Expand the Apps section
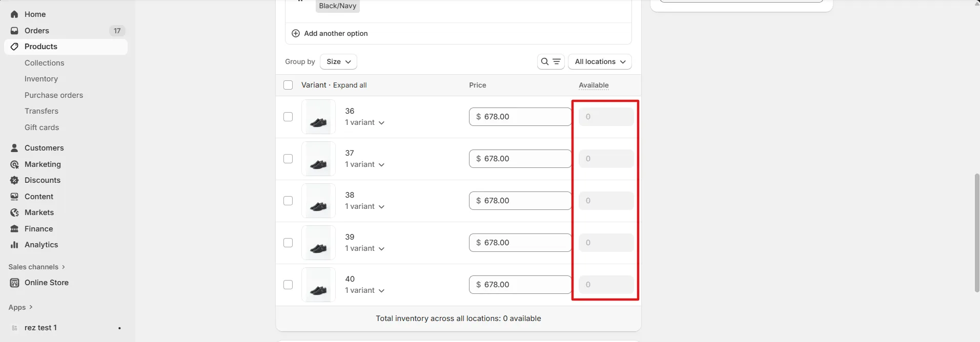This screenshot has width=980, height=342. click(21, 307)
